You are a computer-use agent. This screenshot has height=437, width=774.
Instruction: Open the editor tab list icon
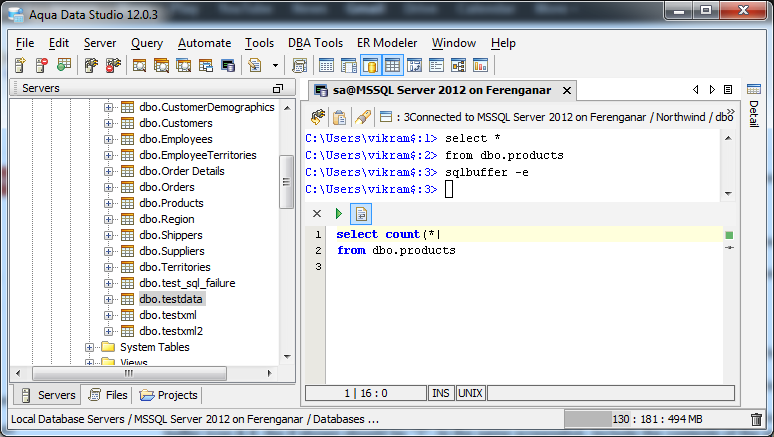click(728, 89)
